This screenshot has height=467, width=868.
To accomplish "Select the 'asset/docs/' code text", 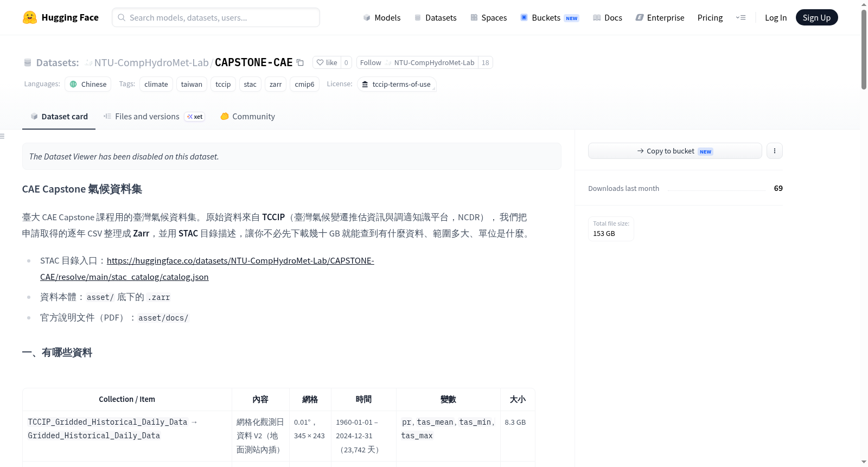I will tap(163, 318).
